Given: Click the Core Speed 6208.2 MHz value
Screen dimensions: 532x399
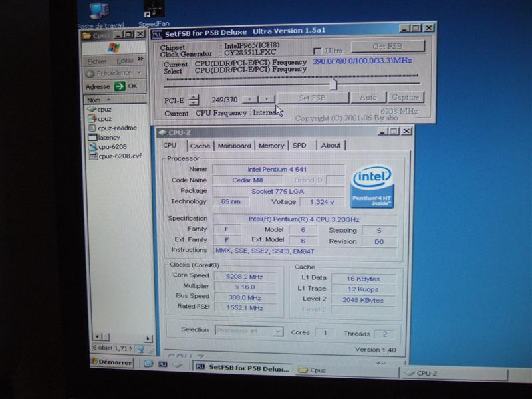Looking at the screenshot, I should tap(245, 277).
